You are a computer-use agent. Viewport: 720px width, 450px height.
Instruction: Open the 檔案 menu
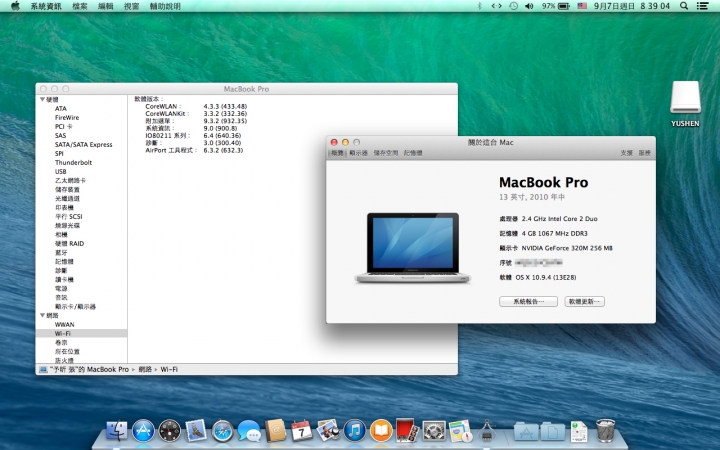80,6
